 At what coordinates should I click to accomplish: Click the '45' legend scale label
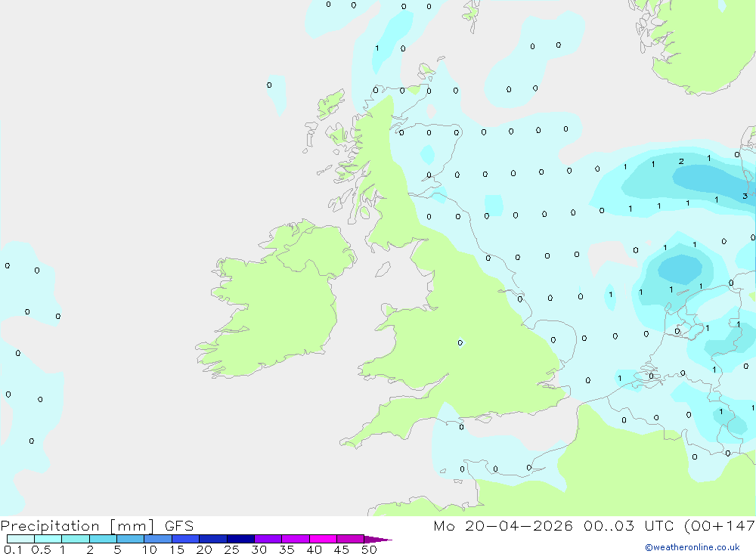[342, 549]
